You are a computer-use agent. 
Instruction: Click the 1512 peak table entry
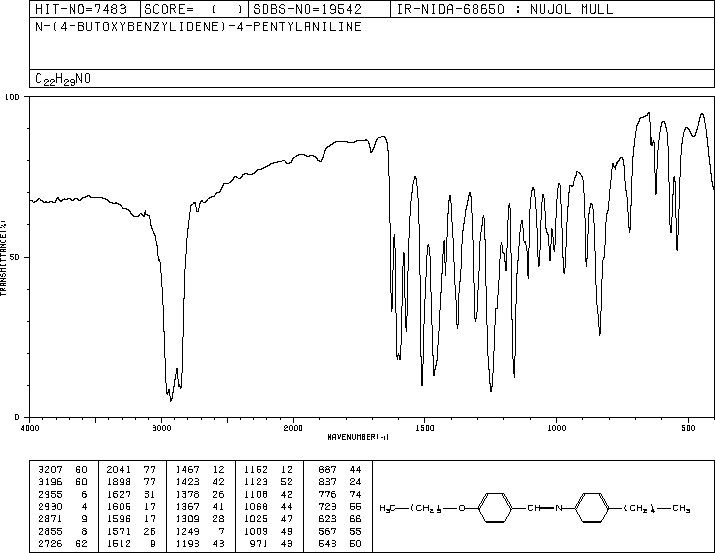[119, 543]
